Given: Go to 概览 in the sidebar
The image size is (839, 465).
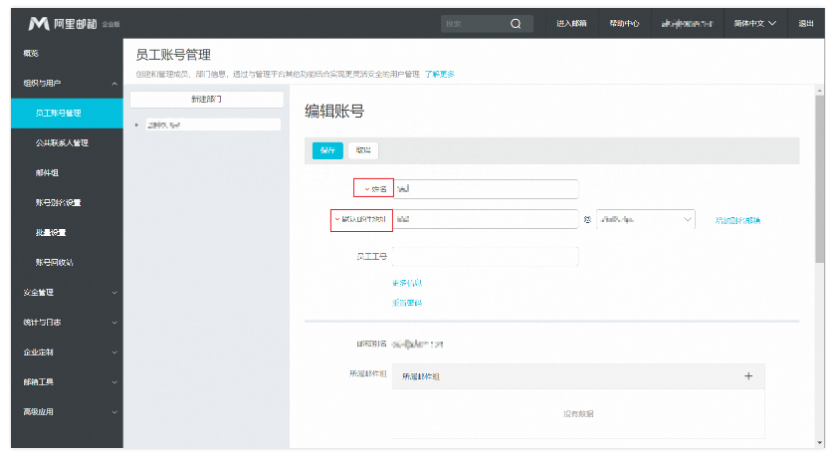Looking at the screenshot, I should 32,53.
